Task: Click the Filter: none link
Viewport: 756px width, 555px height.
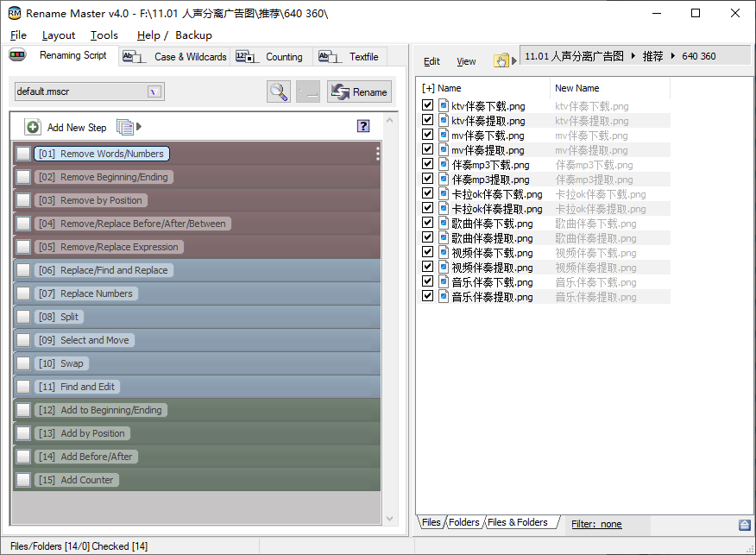Action: (x=596, y=524)
